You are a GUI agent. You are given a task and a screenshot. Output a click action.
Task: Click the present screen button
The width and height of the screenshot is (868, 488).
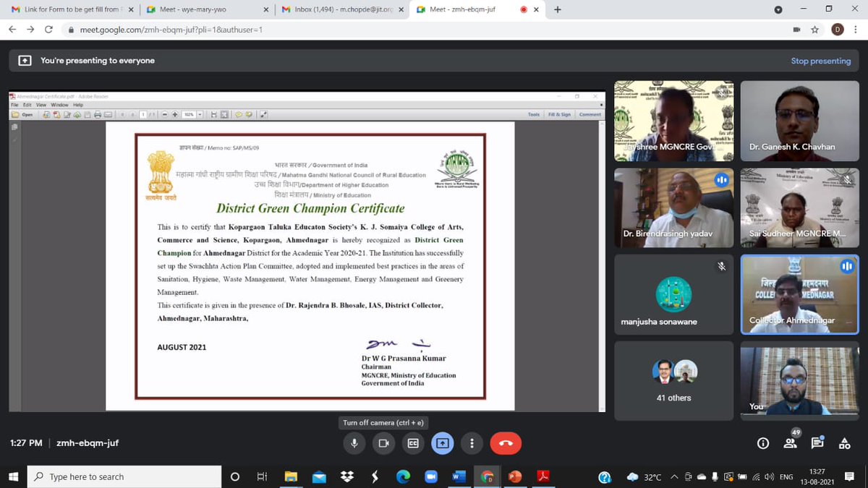[x=443, y=443]
